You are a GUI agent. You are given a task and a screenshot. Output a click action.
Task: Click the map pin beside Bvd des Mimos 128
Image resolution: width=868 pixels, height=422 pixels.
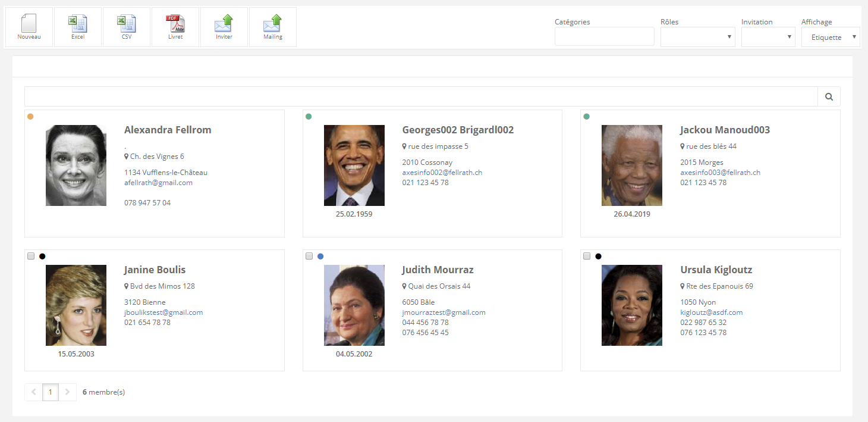point(127,286)
